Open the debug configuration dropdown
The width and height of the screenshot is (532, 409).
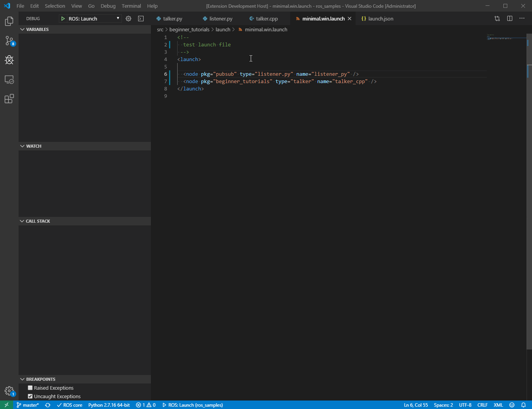tap(118, 18)
